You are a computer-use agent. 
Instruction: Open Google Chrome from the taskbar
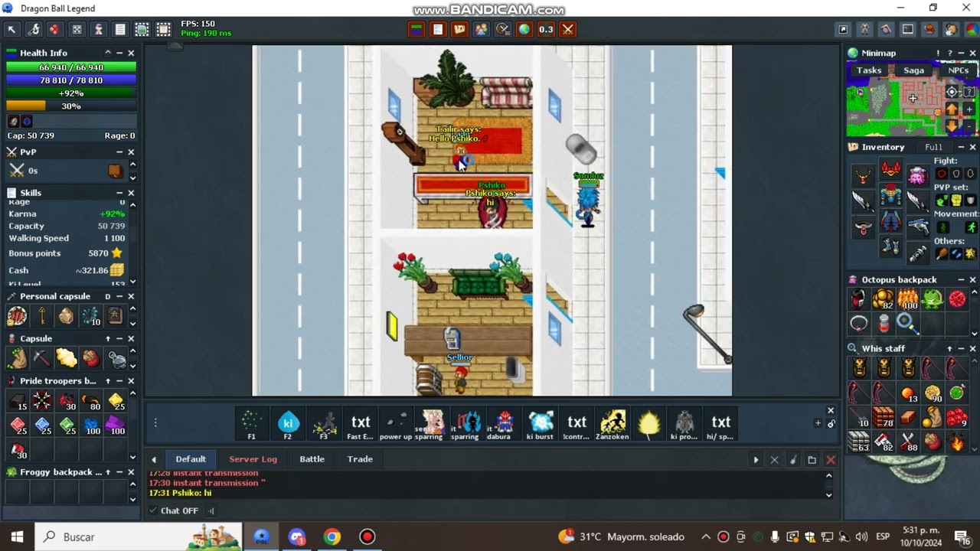tap(332, 536)
